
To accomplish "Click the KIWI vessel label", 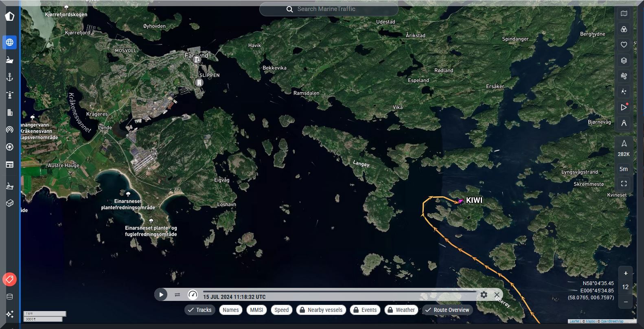I will click(474, 200).
